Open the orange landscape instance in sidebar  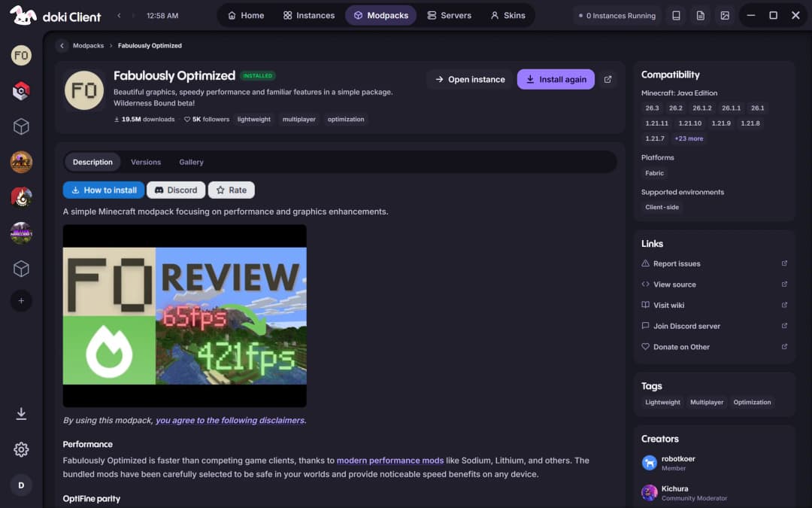click(x=21, y=163)
